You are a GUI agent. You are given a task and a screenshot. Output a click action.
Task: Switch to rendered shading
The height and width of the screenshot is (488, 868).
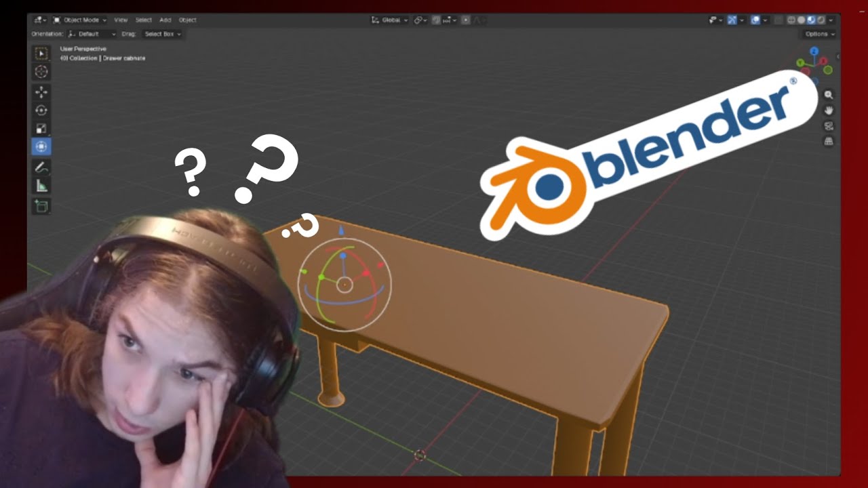click(821, 20)
